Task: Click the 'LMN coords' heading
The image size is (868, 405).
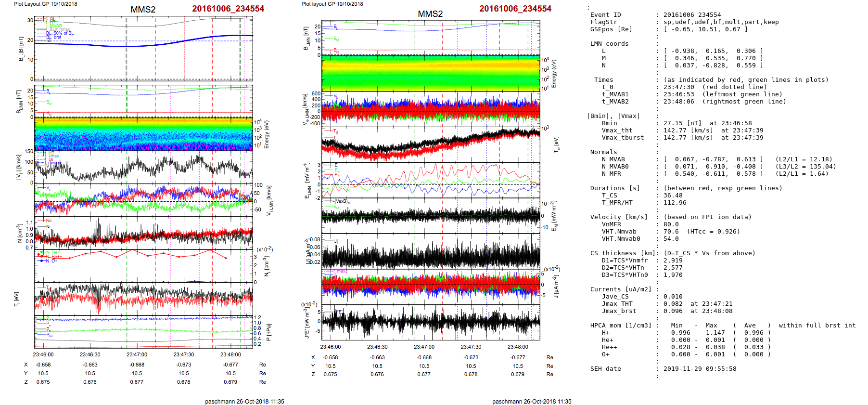Action: pos(609,44)
